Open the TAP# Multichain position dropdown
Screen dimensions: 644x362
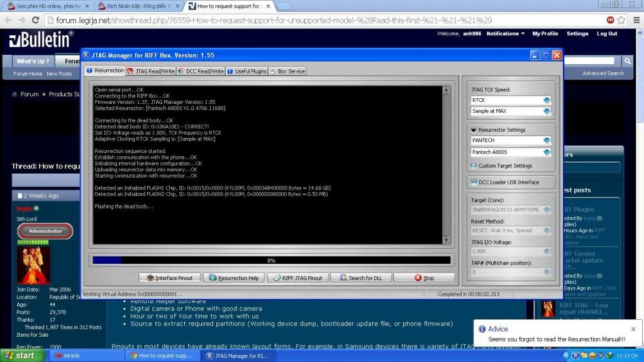click(547, 272)
